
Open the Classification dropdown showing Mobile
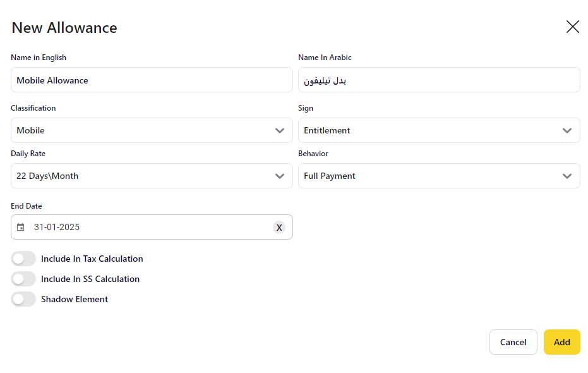pos(139,130)
